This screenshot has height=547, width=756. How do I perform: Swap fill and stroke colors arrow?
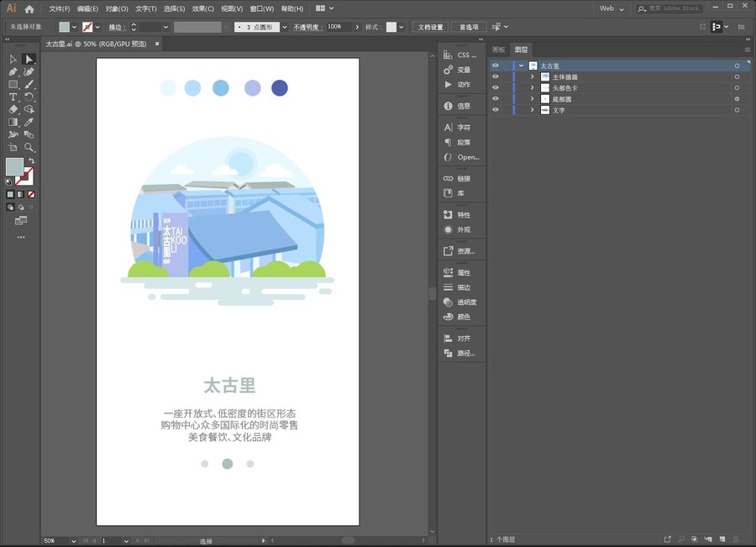point(31,160)
